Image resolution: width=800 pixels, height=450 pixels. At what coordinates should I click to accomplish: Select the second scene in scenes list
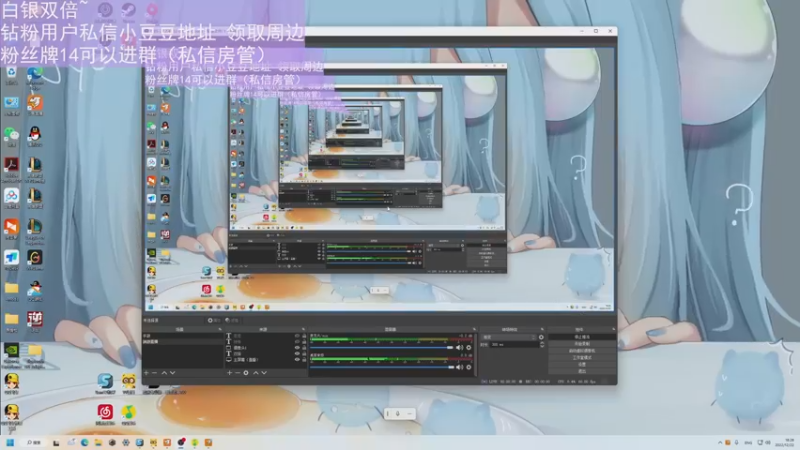pos(183,341)
